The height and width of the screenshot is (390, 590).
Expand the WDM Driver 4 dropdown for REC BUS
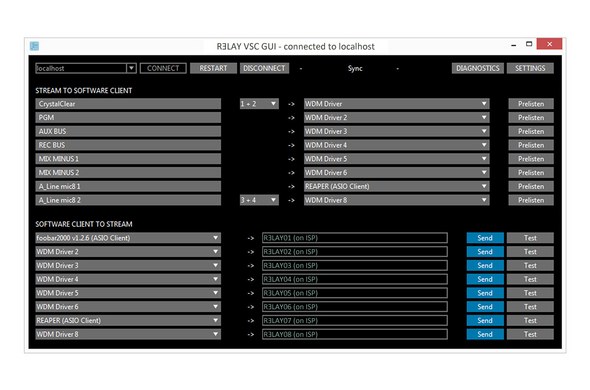pos(397,145)
